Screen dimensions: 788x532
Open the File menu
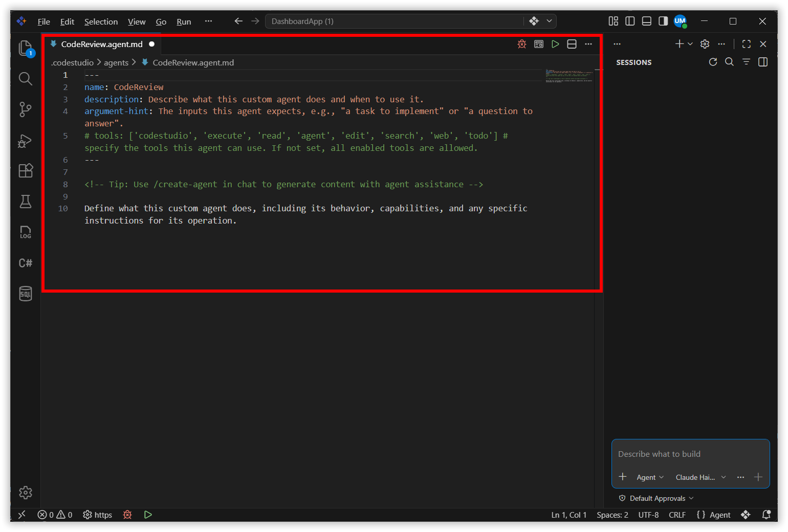[44, 21]
